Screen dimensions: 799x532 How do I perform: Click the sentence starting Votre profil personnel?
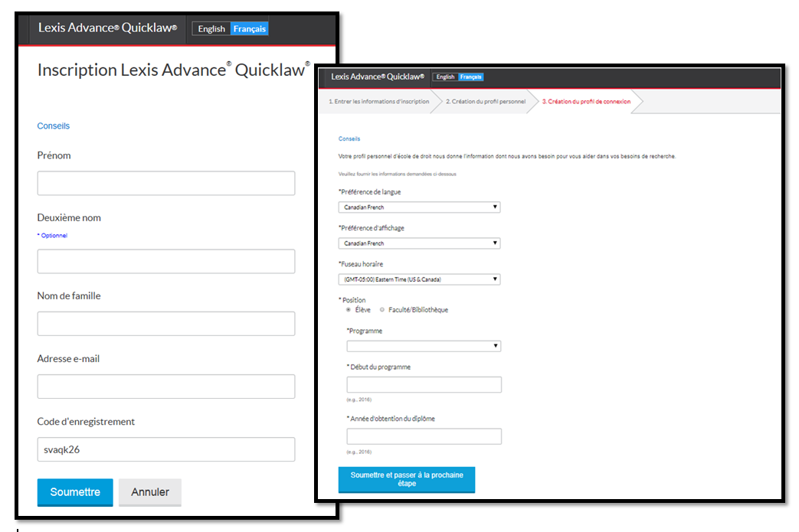(507, 156)
